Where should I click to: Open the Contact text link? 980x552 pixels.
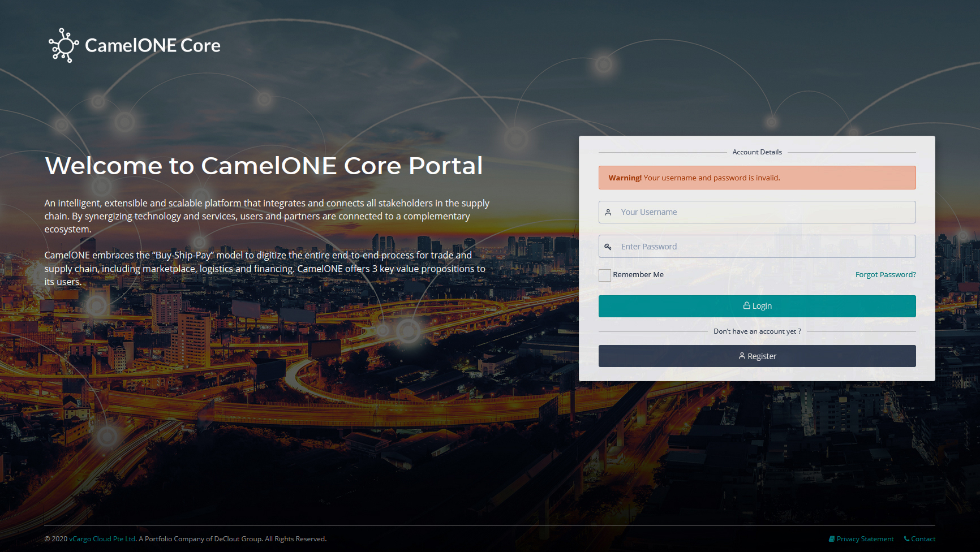point(923,539)
